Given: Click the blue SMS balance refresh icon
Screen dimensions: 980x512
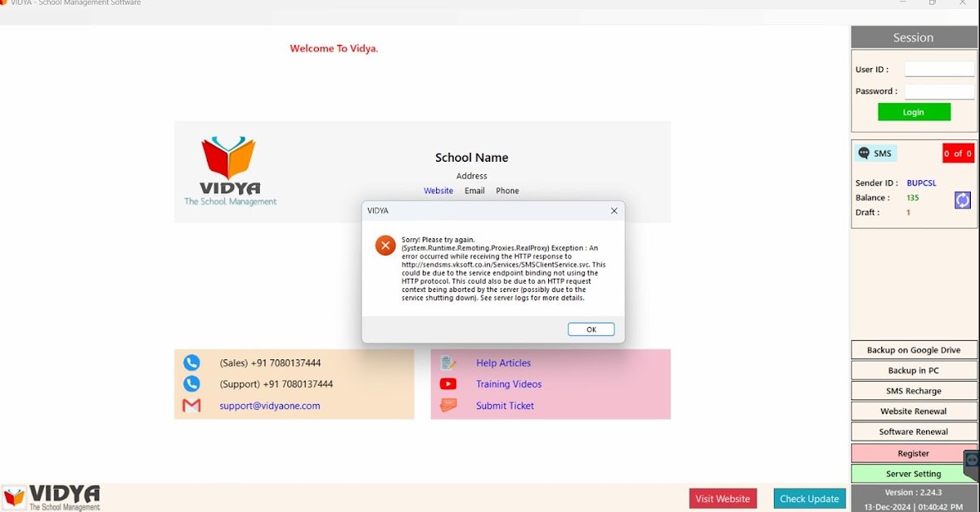Looking at the screenshot, I should (x=963, y=200).
